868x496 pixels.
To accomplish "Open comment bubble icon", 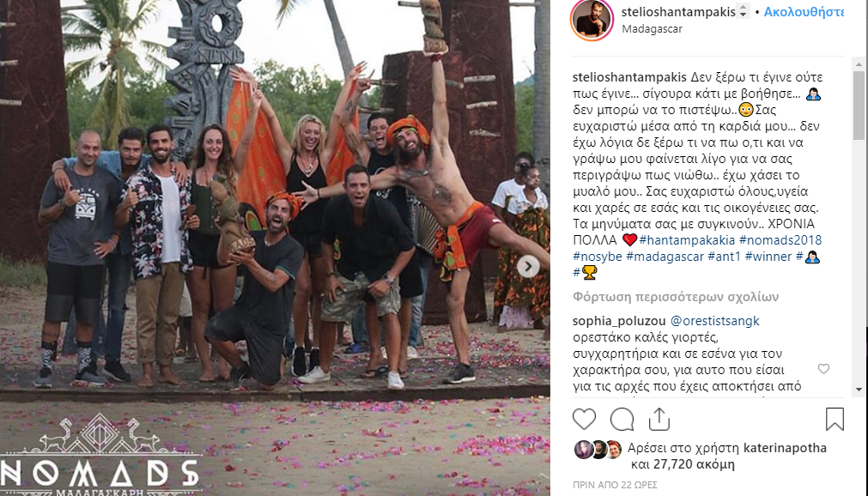I will tap(622, 419).
